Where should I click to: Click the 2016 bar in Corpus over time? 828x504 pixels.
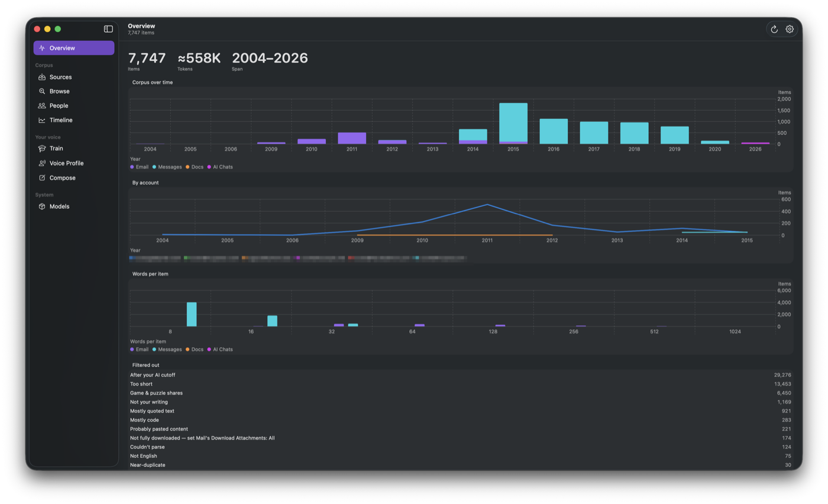(554, 131)
